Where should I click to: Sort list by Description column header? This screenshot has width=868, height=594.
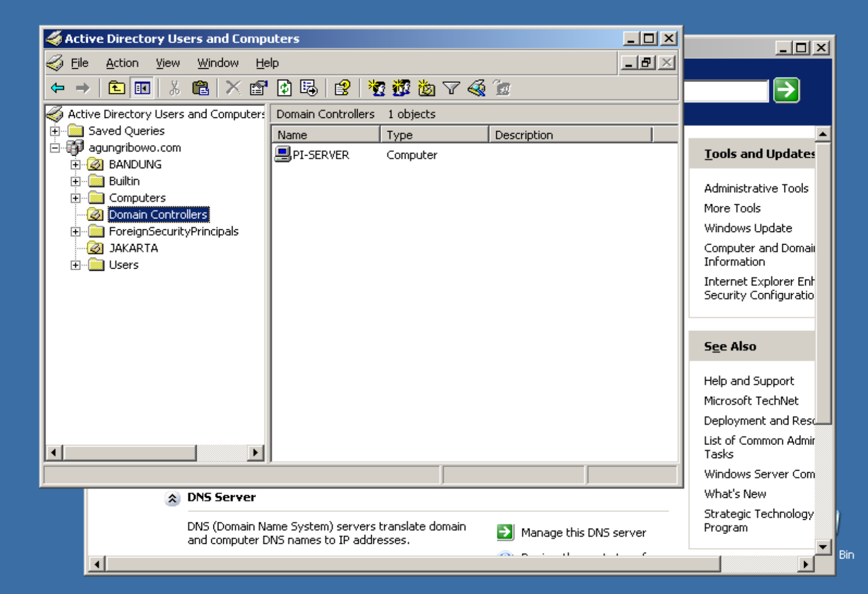(570, 134)
